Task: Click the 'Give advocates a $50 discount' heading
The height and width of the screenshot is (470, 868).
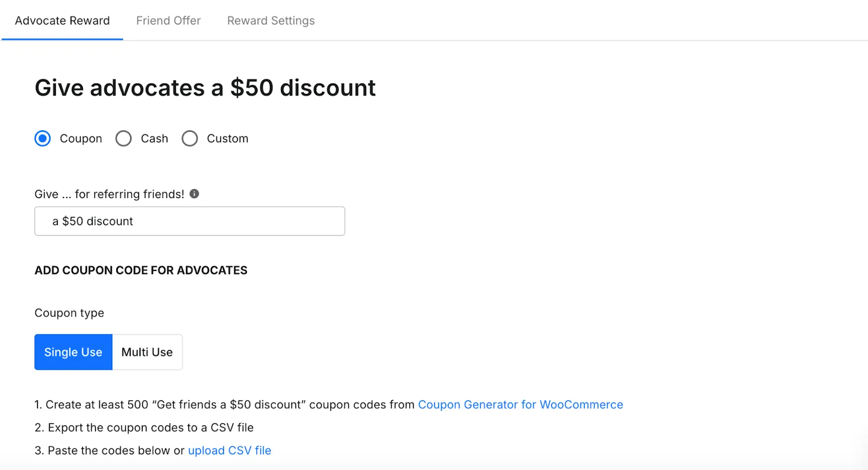Action: 205,88
